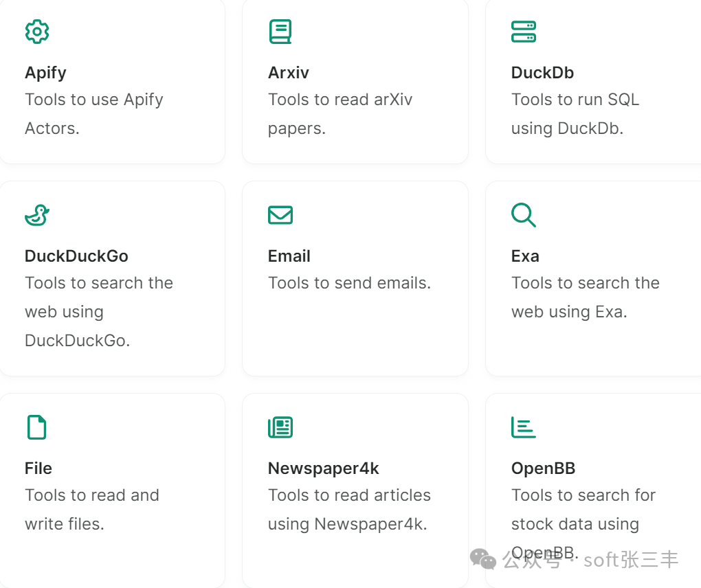Click 'Tools to search the web using Exa.' text
701x588 pixels.
click(x=586, y=297)
